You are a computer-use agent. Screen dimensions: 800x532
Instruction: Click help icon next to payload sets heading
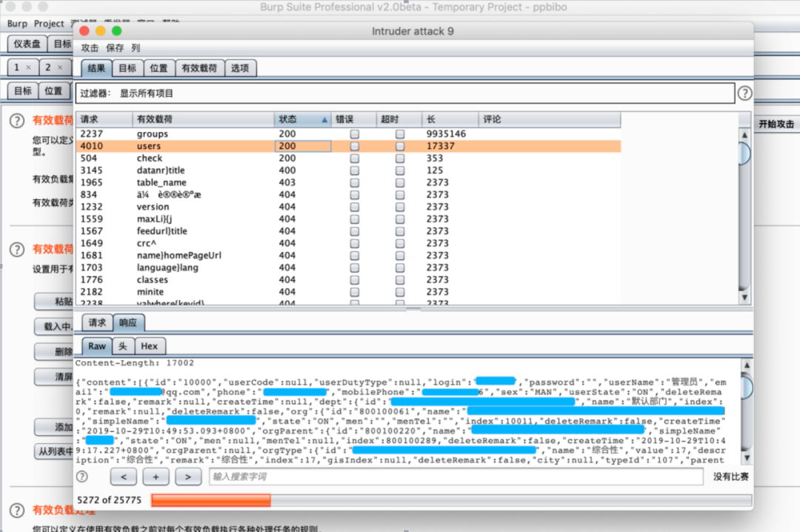(17, 121)
